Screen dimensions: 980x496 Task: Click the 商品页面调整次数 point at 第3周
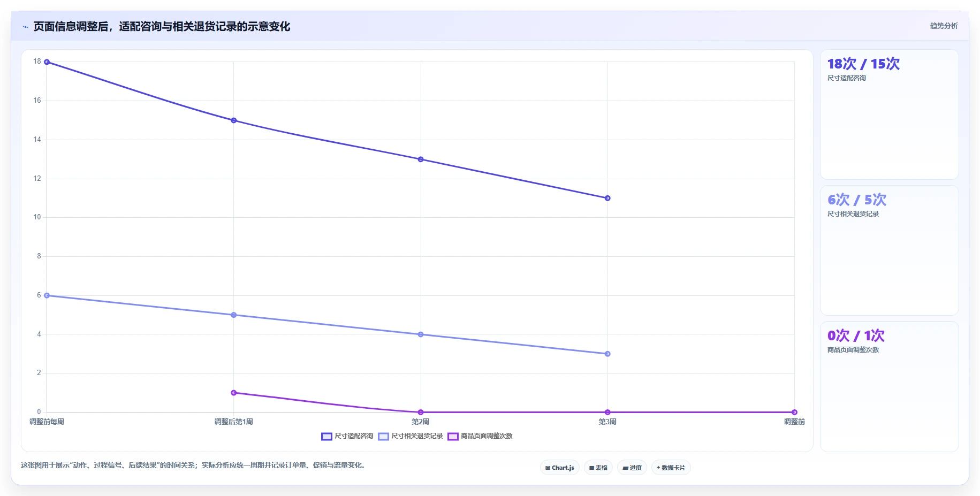pos(607,412)
